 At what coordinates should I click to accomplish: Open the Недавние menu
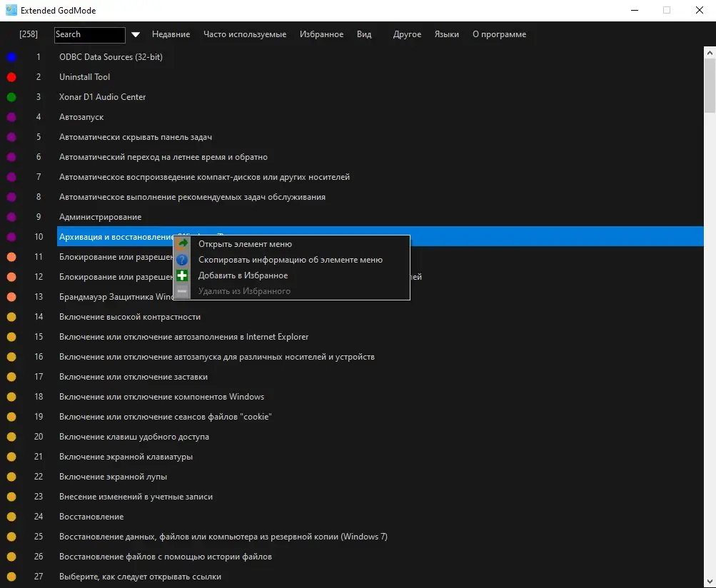click(171, 34)
